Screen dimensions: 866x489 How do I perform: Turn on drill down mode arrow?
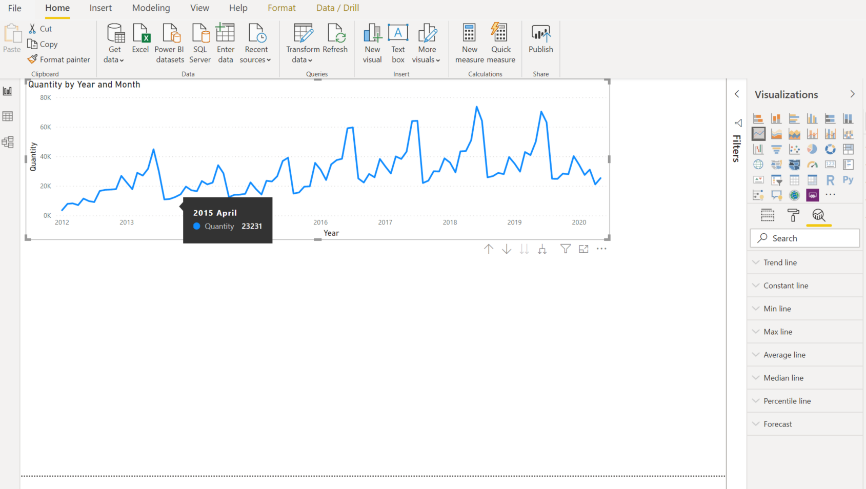click(506, 249)
